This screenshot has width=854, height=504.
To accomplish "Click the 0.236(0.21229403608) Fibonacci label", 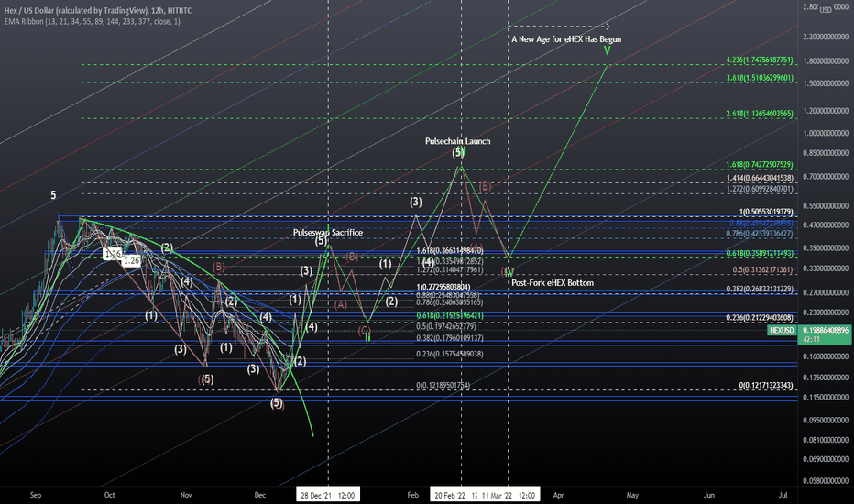I will [x=760, y=318].
